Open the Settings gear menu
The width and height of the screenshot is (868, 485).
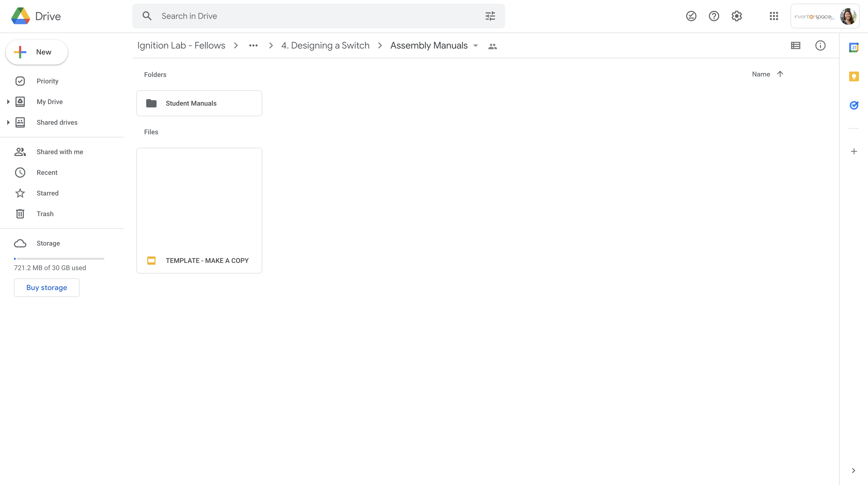coord(737,16)
